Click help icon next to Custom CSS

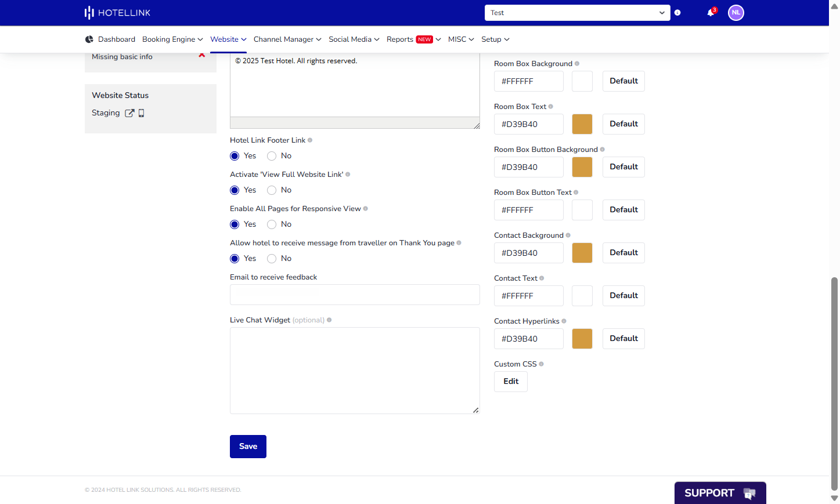click(542, 364)
